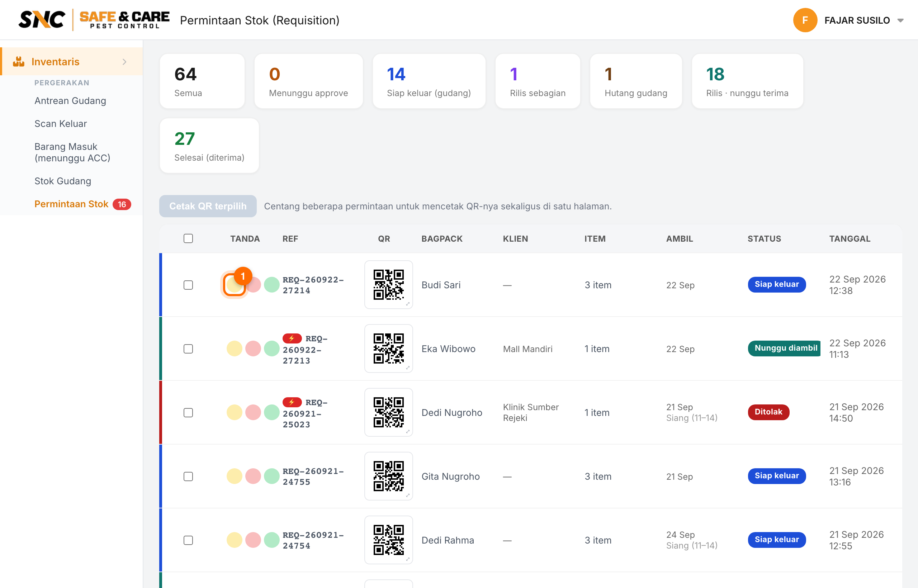The image size is (918, 588).
Task: Open Scan Keluar in the sidebar
Action: (x=61, y=124)
